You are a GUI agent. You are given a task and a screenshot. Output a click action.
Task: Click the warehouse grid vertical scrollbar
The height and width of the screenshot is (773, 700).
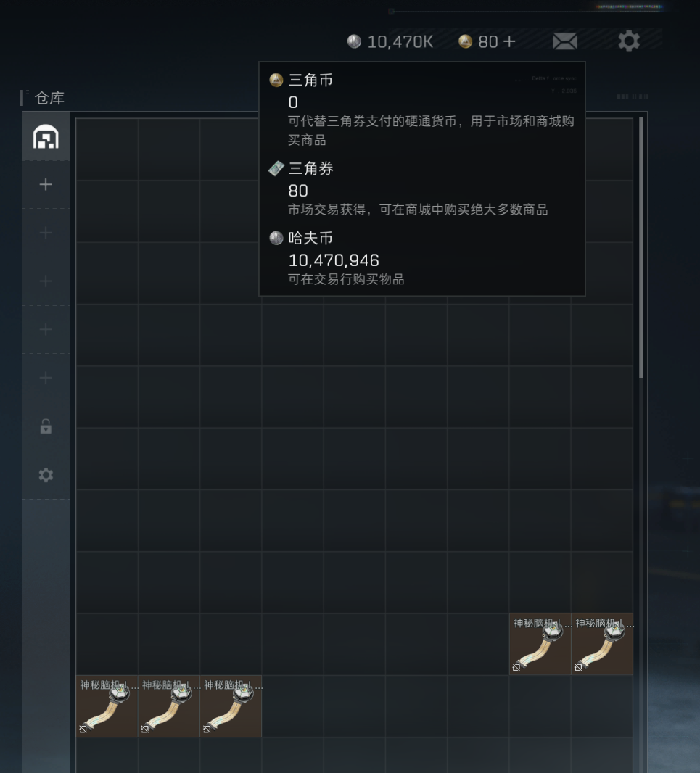641,248
